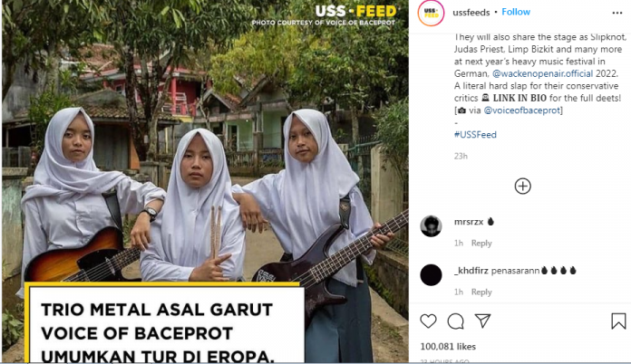Open ussfeeds username link
This screenshot has height=364, width=631.
click(x=471, y=13)
